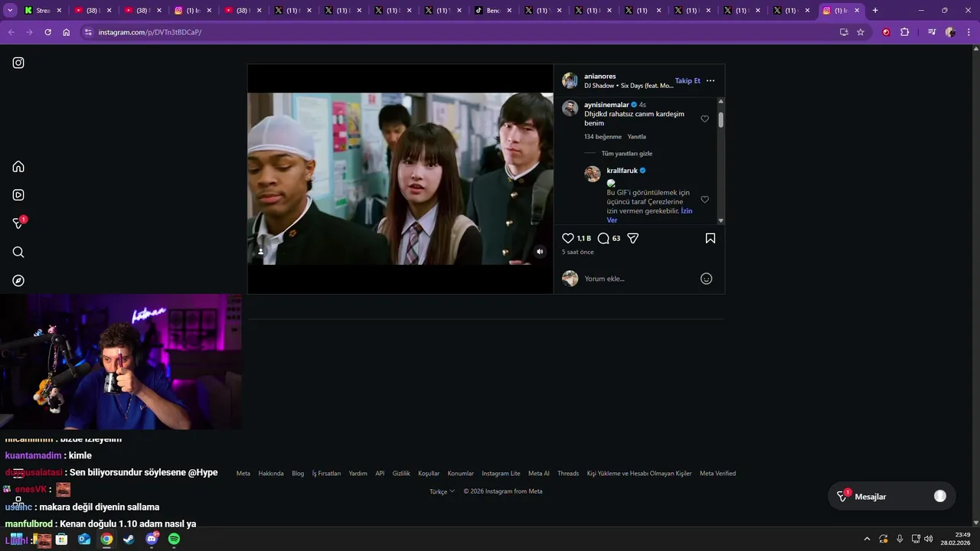The height and width of the screenshot is (551, 980).
Task: Go to Chrome home page button
Action: pyautogui.click(x=67, y=32)
